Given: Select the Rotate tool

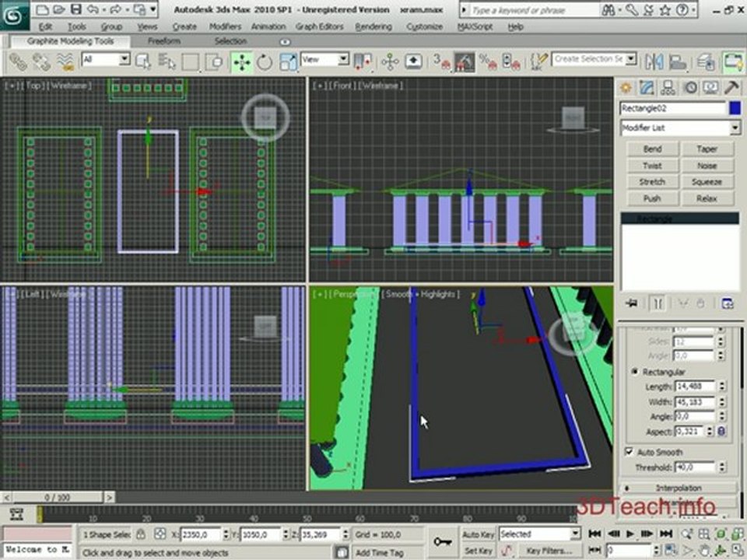Looking at the screenshot, I should 265,62.
